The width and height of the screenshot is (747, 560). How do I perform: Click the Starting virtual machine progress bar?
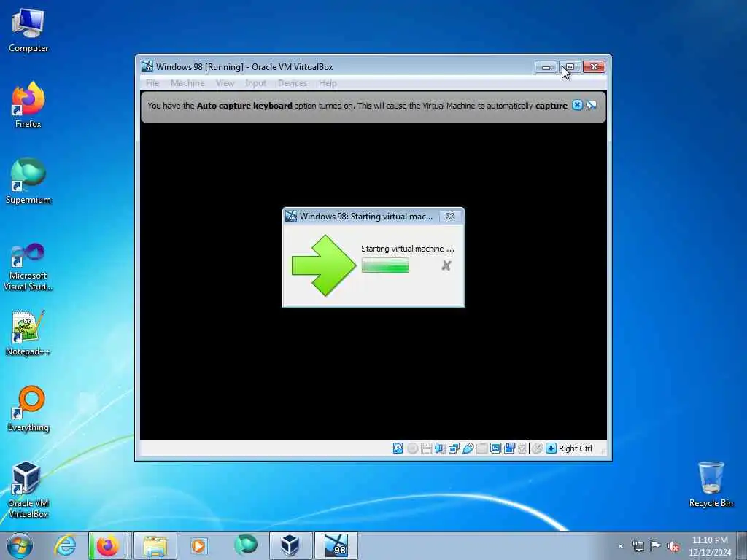coord(385,265)
